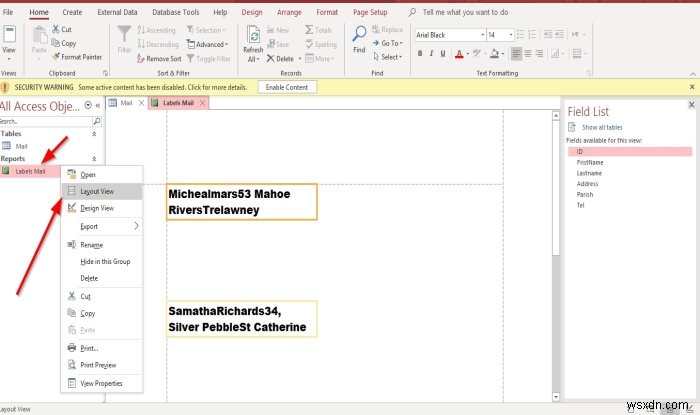Choose View Properties from the context menu

(102, 383)
